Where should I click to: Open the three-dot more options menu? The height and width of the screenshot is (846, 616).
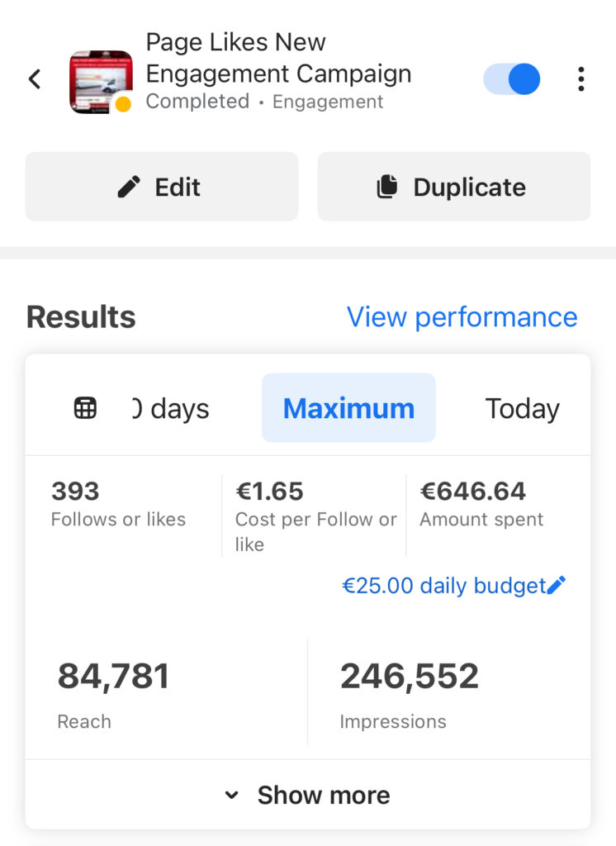click(581, 79)
